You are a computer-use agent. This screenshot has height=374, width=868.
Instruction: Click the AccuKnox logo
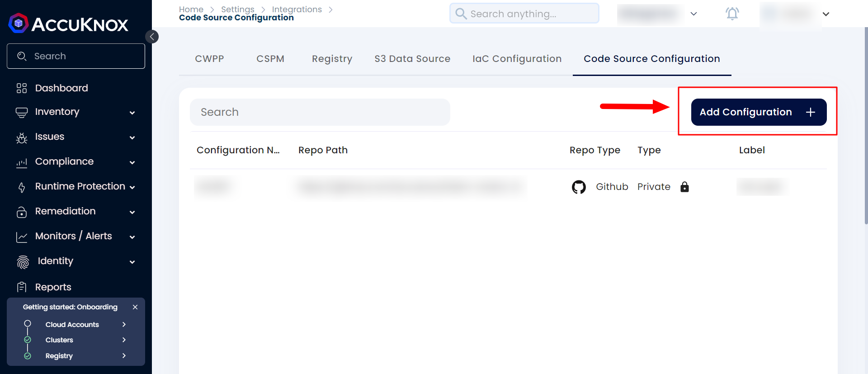(x=68, y=24)
